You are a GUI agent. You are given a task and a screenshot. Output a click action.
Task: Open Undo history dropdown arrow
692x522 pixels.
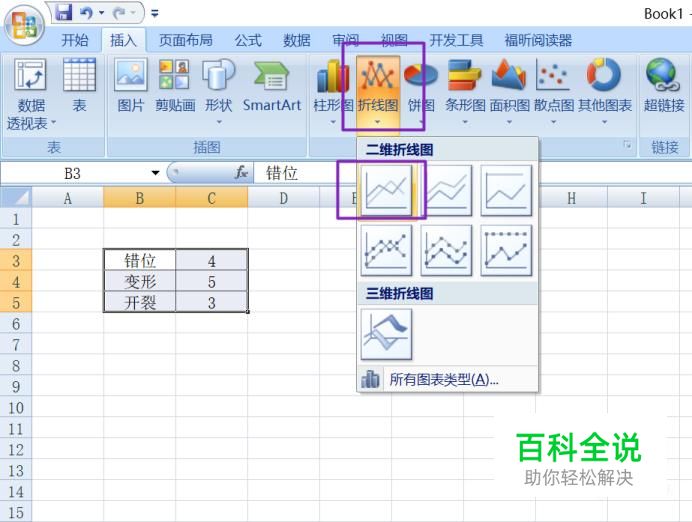pyautogui.click(x=102, y=13)
